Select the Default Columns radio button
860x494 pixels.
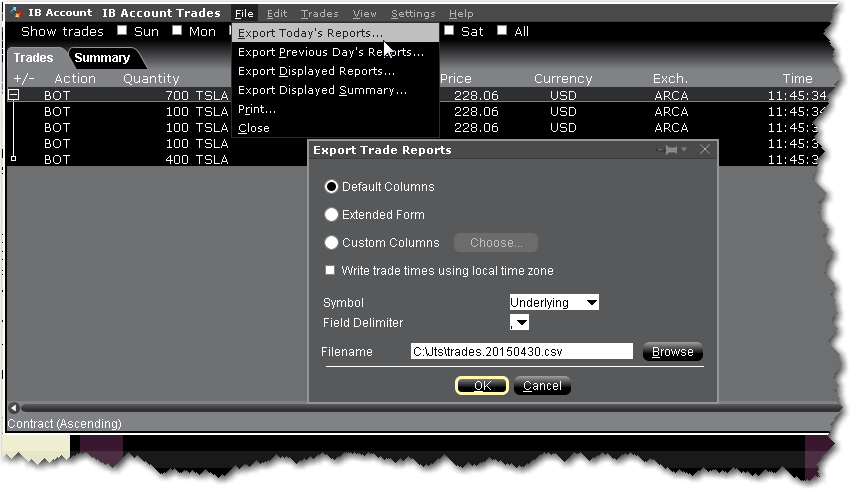332,187
